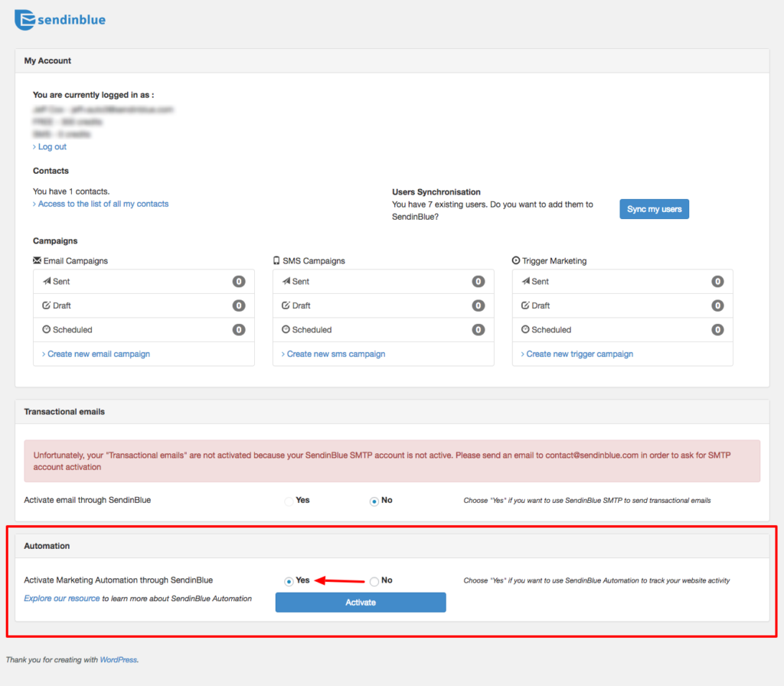Click the Sent paper-plane icon under Email Campaigns
The width and height of the screenshot is (784, 686).
coord(47,281)
